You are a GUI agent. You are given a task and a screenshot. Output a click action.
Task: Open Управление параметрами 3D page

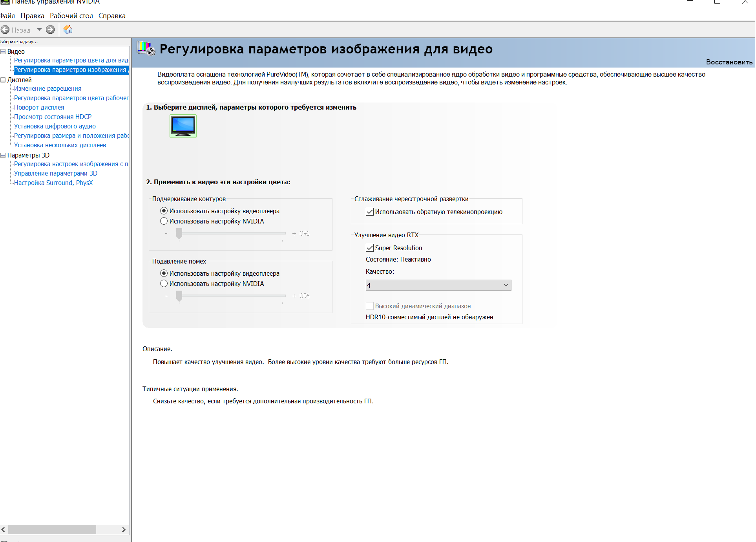[x=56, y=173]
